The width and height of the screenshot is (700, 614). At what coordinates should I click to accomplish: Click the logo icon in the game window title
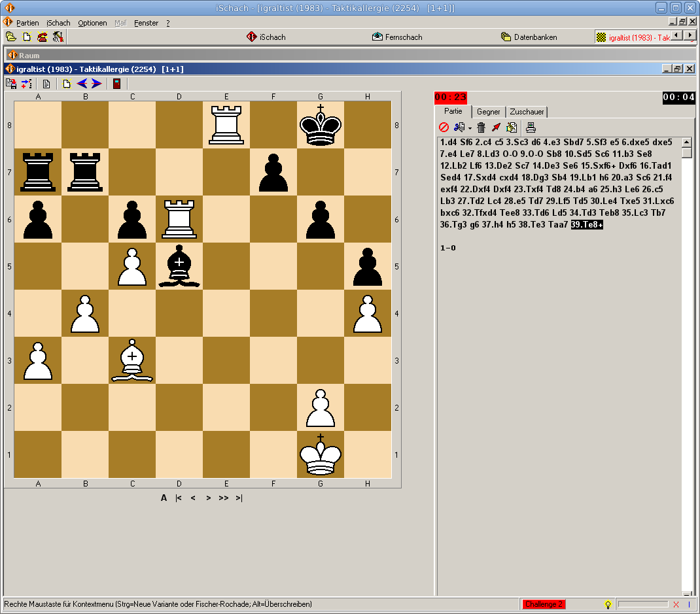click(x=10, y=69)
